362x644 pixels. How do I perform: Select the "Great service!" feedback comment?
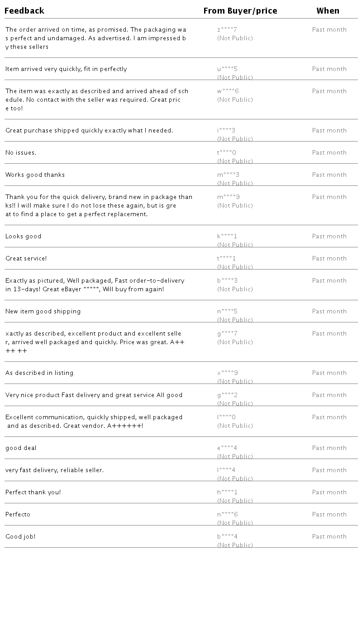pyautogui.click(x=26, y=259)
